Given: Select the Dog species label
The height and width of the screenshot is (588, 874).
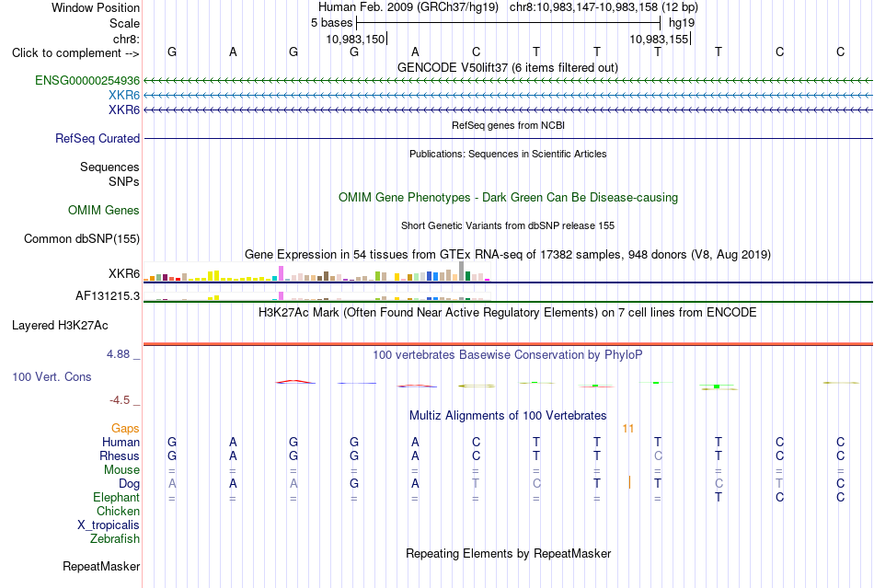Looking at the screenshot, I should [130, 483].
